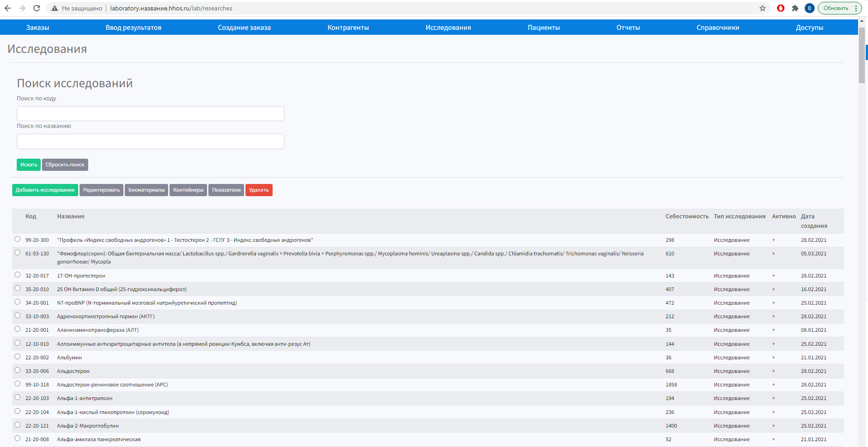Image resolution: width=868 pixels, height=447 pixels.
Task: Click the green Искать button
Action: tap(28, 165)
